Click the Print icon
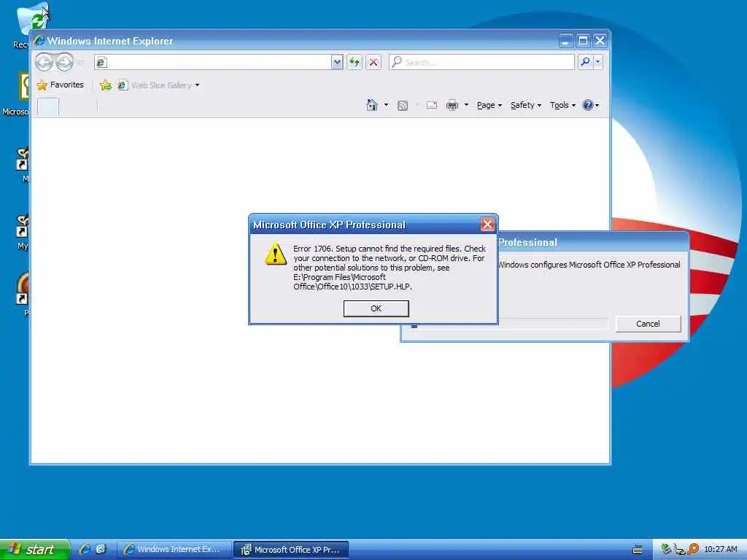Image resolution: width=747 pixels, height=560 pixels. (452, 105)
